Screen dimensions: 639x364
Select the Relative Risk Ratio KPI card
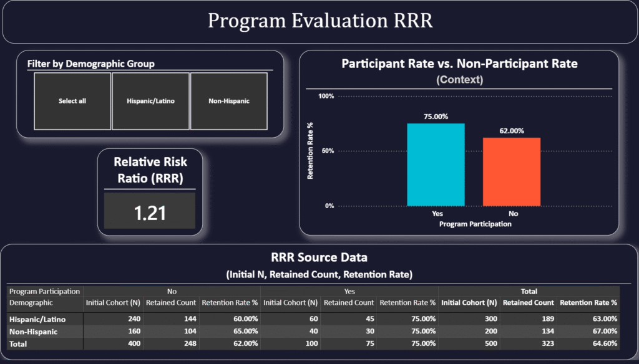click(150, 168)
